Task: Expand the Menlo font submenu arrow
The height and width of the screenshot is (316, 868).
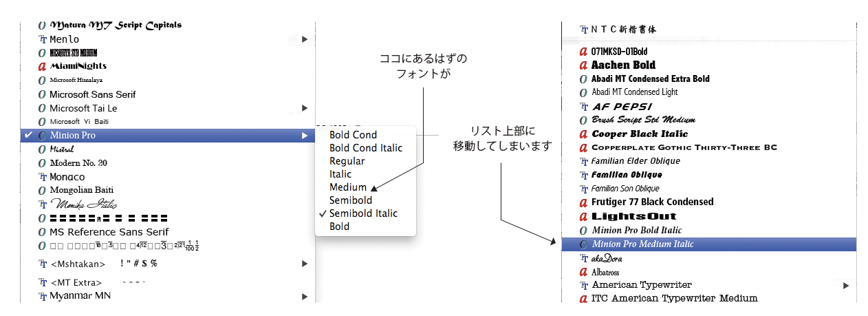Action: (x=305, y=40)
